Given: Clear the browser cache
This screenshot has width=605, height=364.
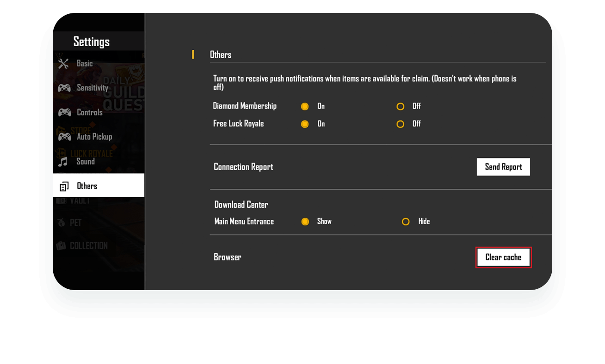Looking at the screenshot, I should click(x=503, y=257).
